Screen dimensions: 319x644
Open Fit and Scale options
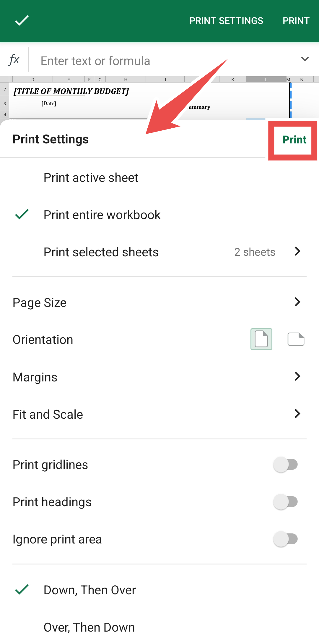[159, 414]
